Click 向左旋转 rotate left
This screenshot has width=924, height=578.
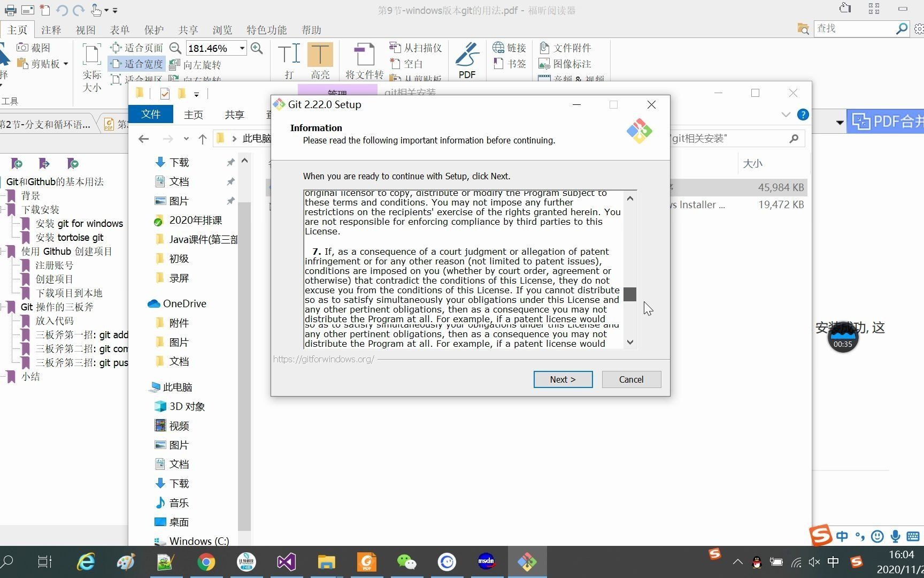coord(195,65)
